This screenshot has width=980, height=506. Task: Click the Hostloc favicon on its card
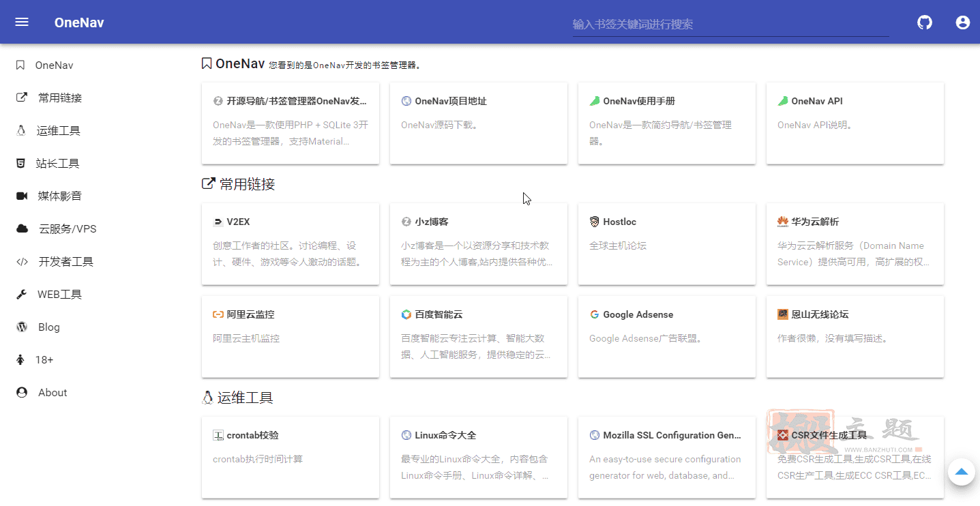pos(595,222)
